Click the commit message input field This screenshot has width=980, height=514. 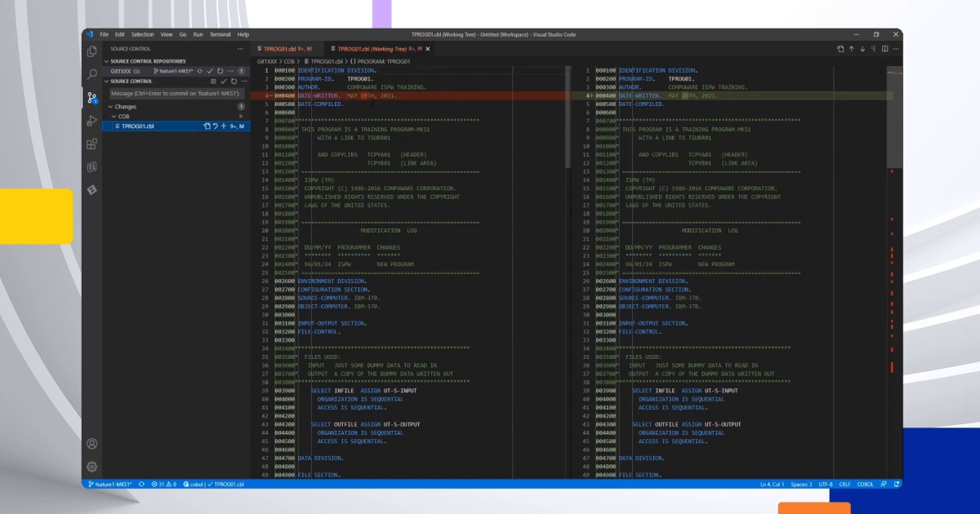(177, 94)
